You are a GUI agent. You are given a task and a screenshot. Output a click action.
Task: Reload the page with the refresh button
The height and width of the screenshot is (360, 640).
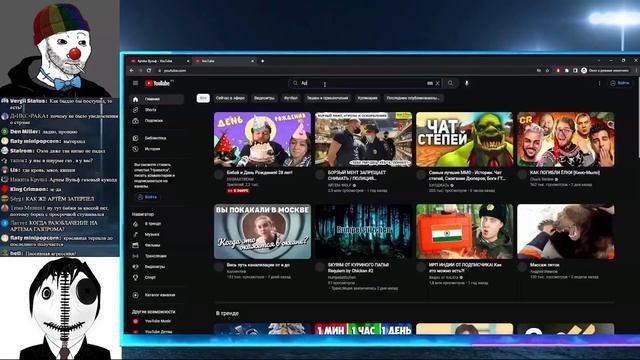coord(149,71)
